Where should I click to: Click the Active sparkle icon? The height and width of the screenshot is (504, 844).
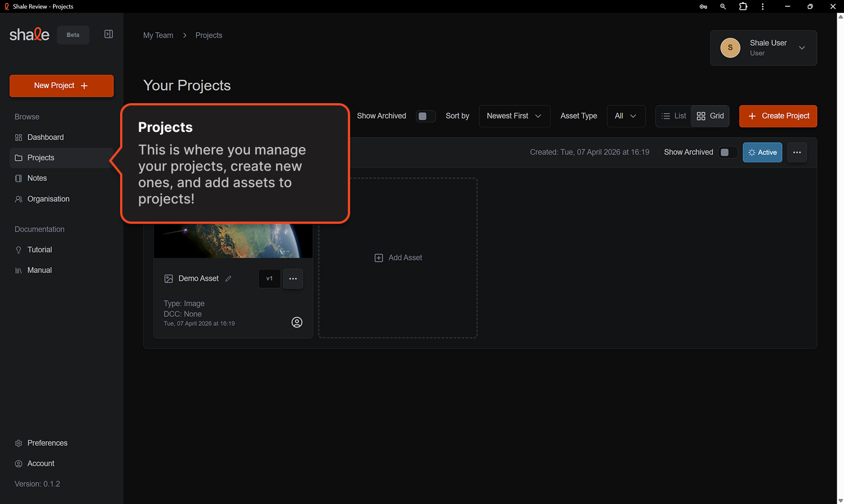coord(752,152)
